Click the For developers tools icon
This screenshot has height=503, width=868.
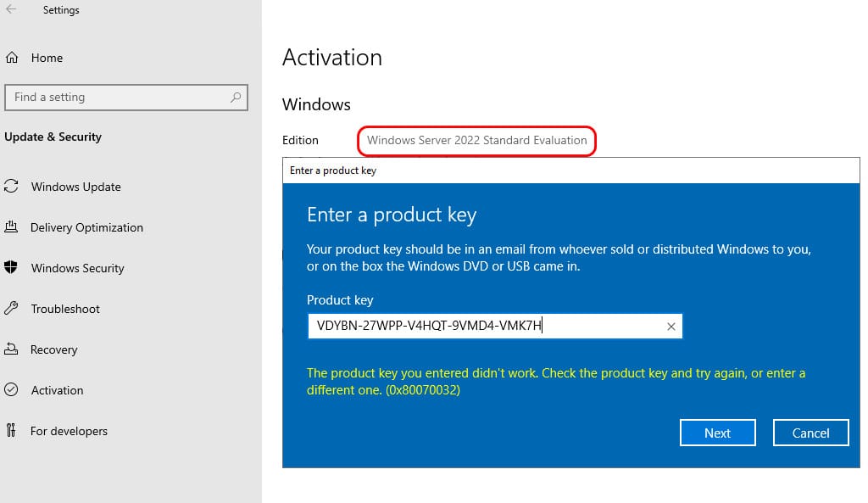click(x=11, y=430)
